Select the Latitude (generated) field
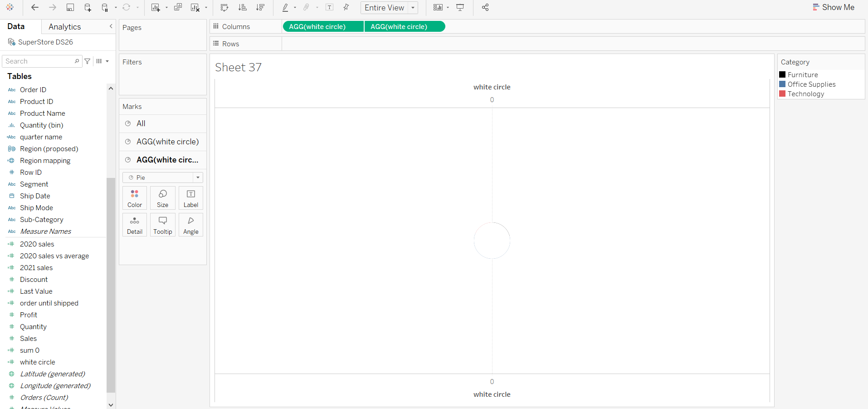 pos(53,374)
